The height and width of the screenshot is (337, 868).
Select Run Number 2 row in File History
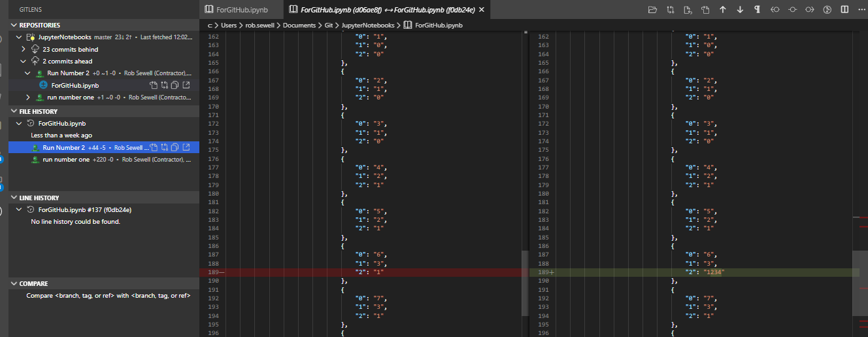[104, 147]
